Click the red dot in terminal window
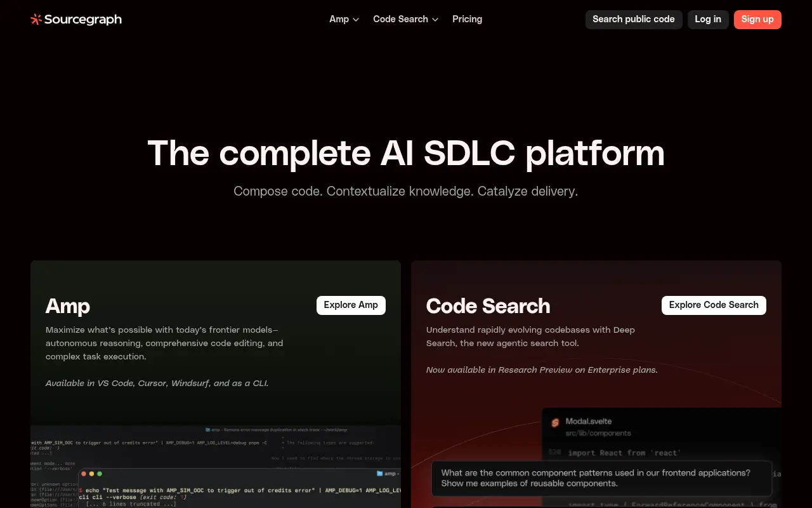812x508 pixels. click(x=83, y=474)
